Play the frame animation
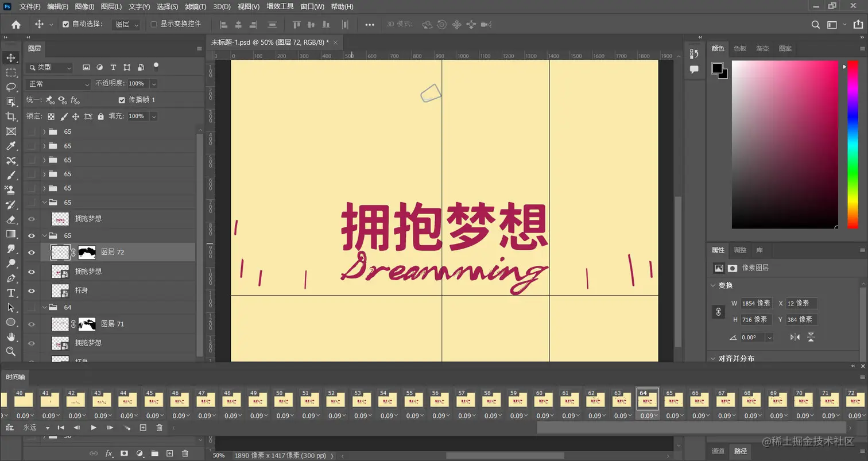This screenshot has width=868, height=461. (94, 428)
